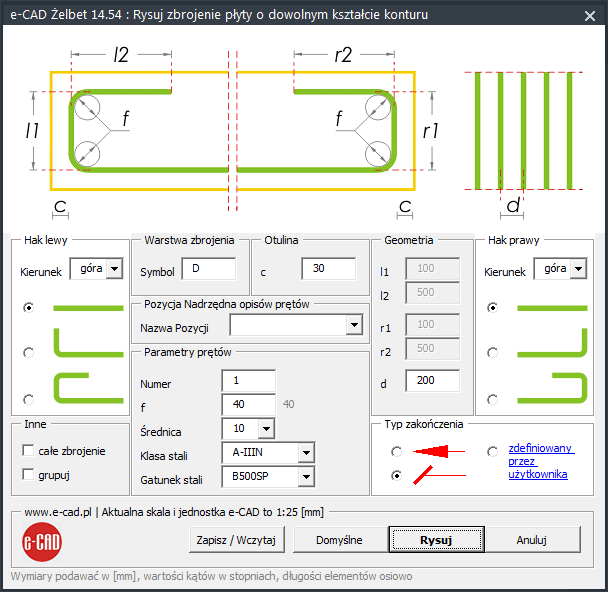Click the Otulina c value field
The height and width of the screenshot is (592, 608).
tap(329, 268)
